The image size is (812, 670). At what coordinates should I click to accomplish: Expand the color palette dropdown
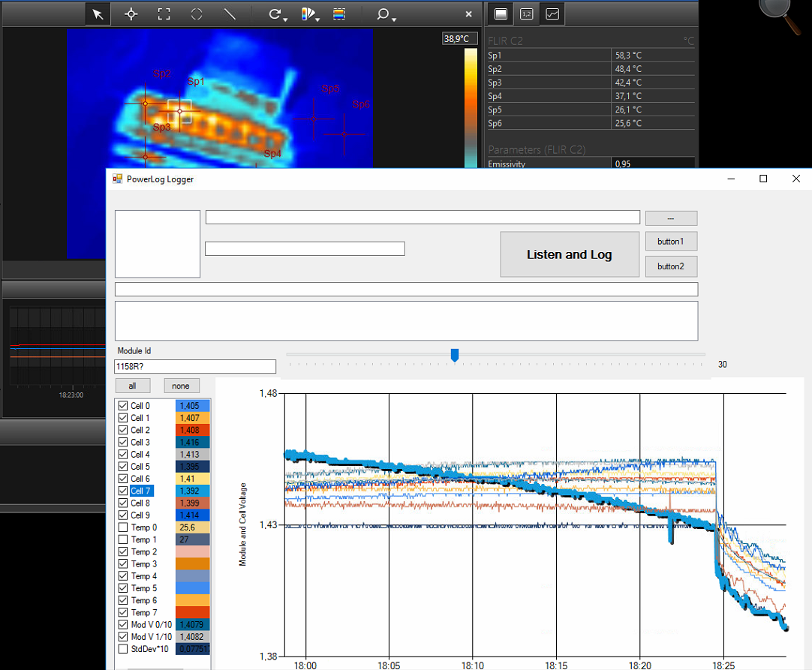(x=311, y=14)
